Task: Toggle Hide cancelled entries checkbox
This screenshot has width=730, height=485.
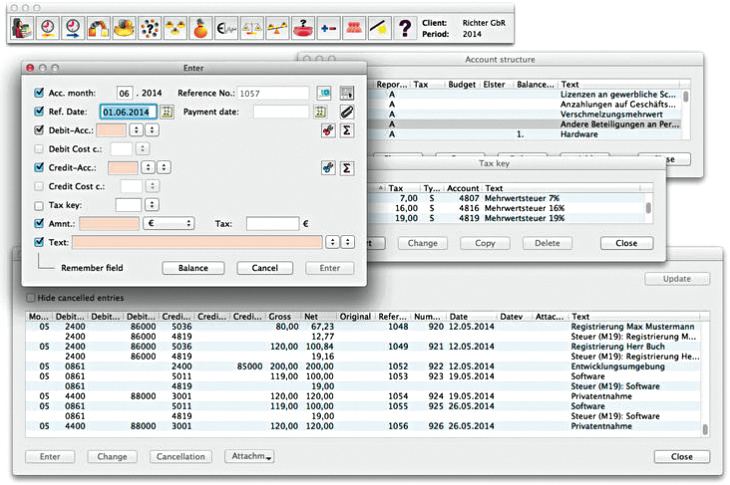Action: pyautogui.click(x=31, y=298)
